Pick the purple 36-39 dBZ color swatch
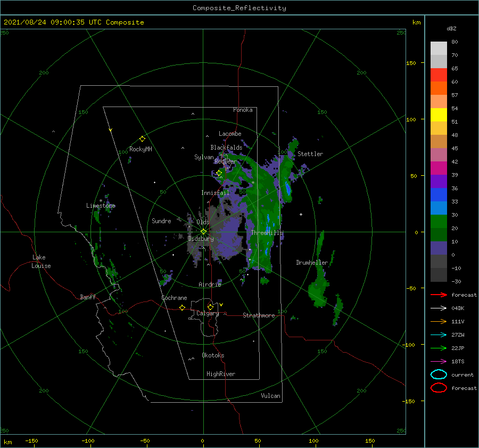This screenshot has height=448, width=479. [x=439, y=182]
